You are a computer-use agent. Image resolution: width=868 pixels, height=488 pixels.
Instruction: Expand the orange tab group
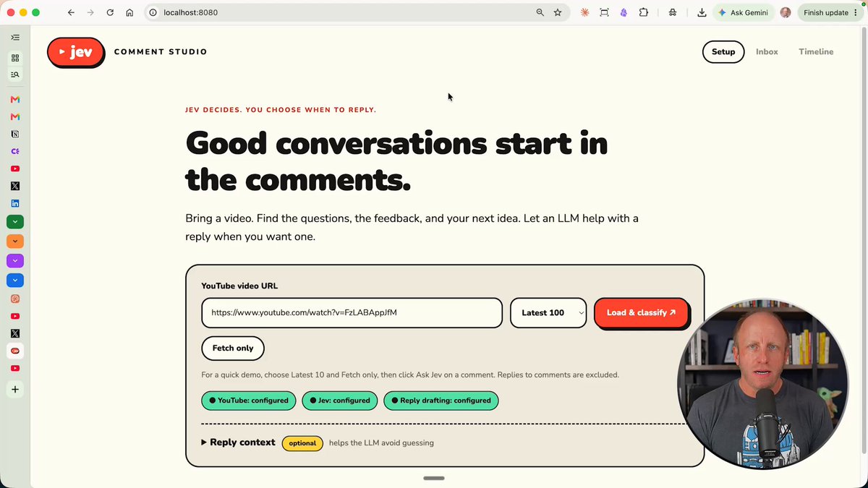tap(15, 241)
